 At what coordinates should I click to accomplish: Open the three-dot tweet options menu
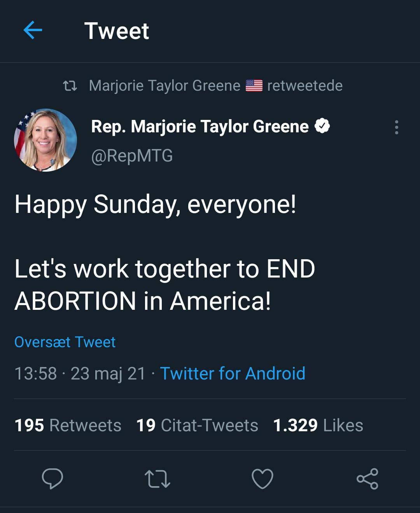[x=396, y=127]
